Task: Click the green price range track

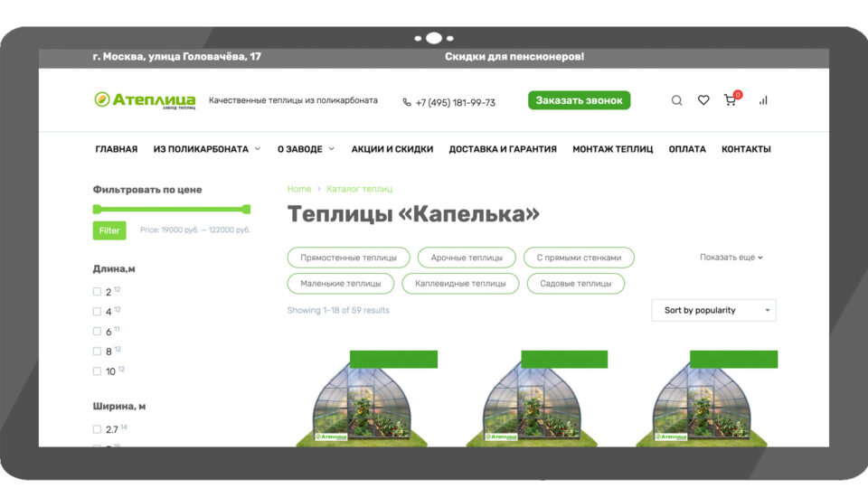Action: (172, 209)
